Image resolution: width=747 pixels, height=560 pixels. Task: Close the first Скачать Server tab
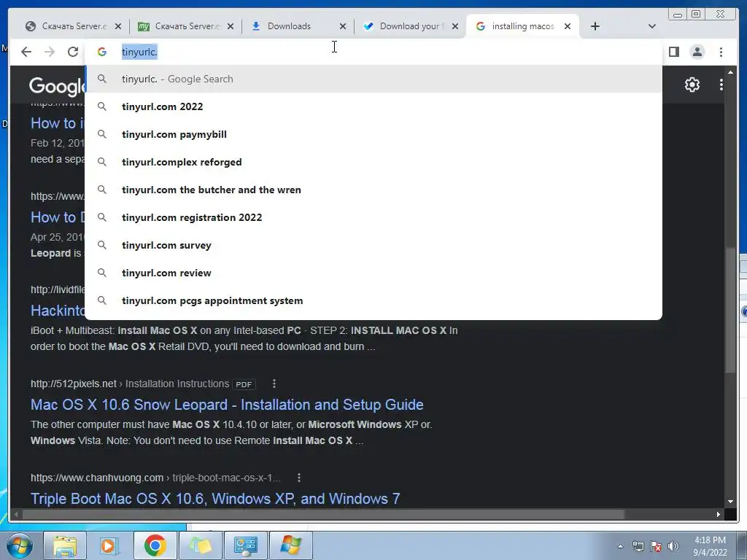coord(118,26)
